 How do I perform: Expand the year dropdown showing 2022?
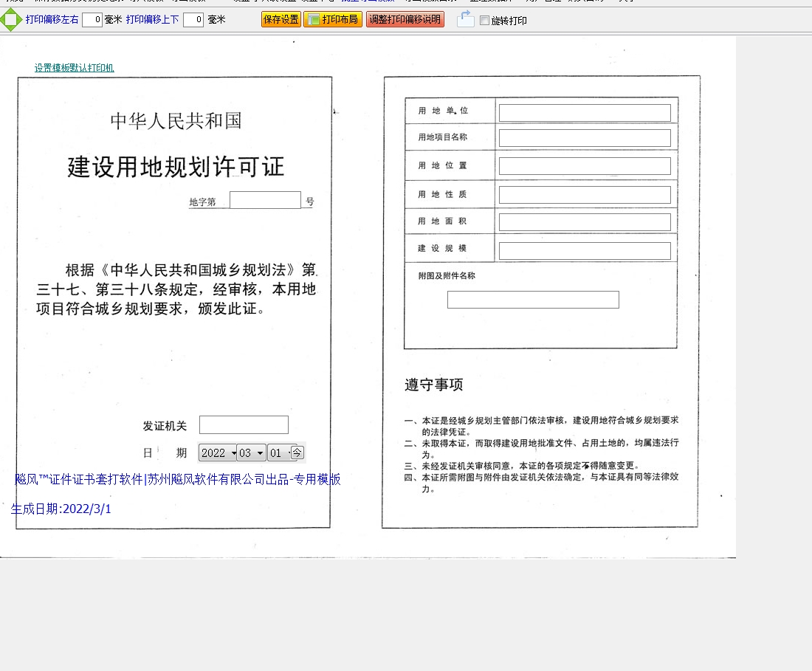pos(218,453)
